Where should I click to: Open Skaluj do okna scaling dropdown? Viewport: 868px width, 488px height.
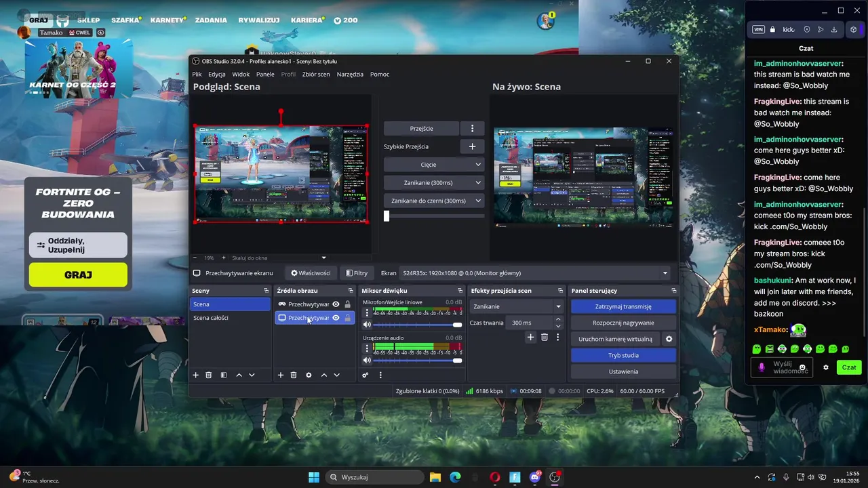click(279, 258)
